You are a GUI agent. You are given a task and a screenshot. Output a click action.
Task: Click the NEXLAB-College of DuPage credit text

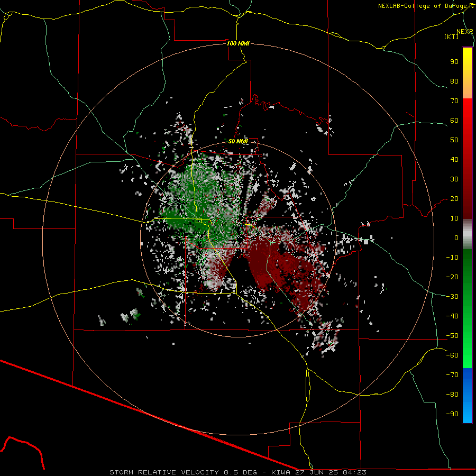tap(426, 6)
